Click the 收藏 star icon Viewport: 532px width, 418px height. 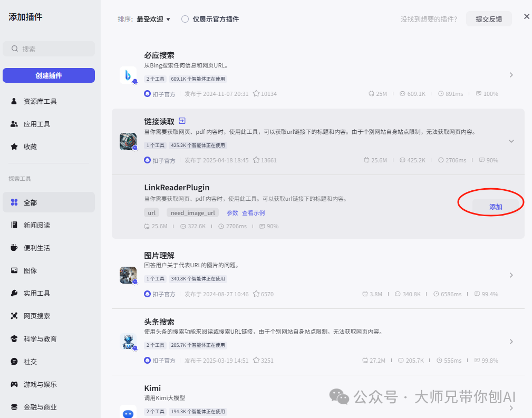tap(14, 147)
